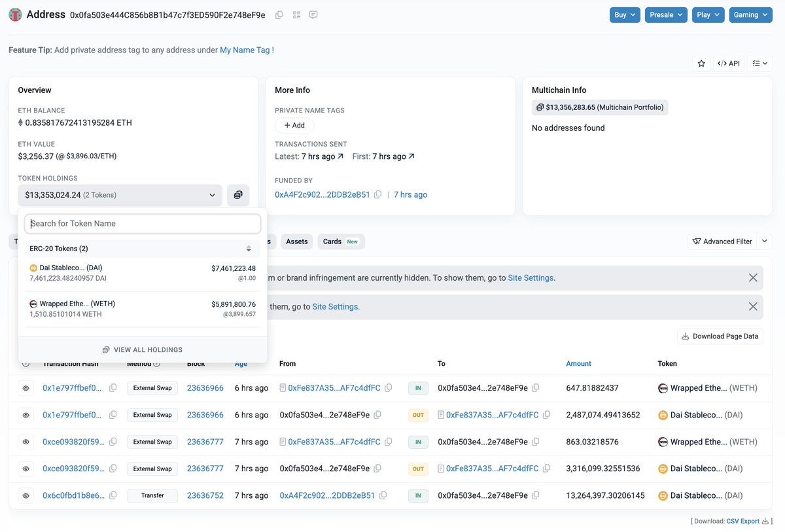Switch to the Assets tab
The image size is (785, 532).
point(296,241)
